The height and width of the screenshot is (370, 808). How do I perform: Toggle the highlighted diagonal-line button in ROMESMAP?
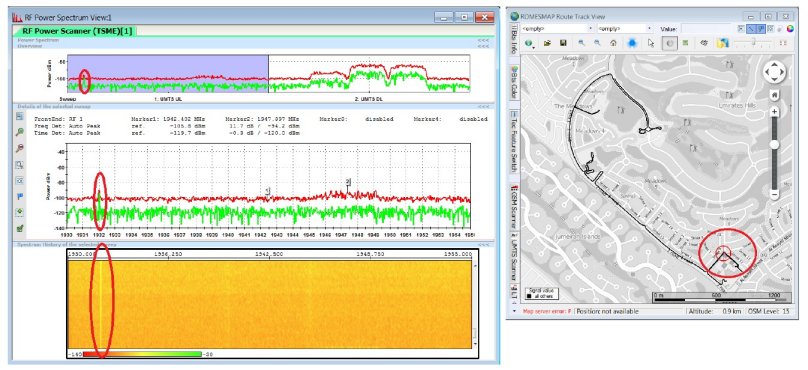point(751,29)
